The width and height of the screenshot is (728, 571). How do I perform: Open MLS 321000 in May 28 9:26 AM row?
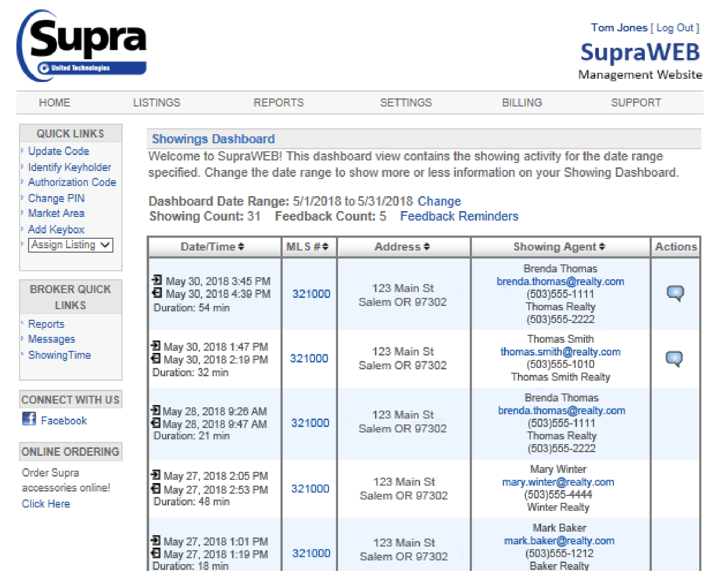[310, 423]
